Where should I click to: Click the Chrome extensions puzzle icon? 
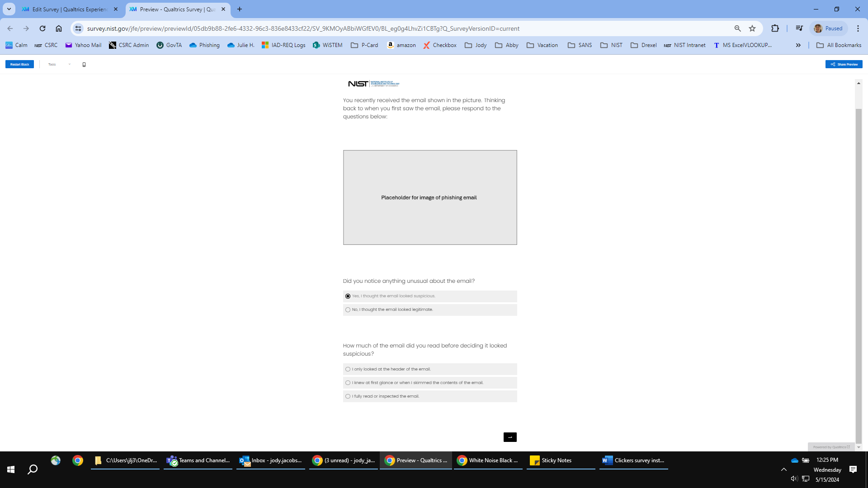click(775, 28)
